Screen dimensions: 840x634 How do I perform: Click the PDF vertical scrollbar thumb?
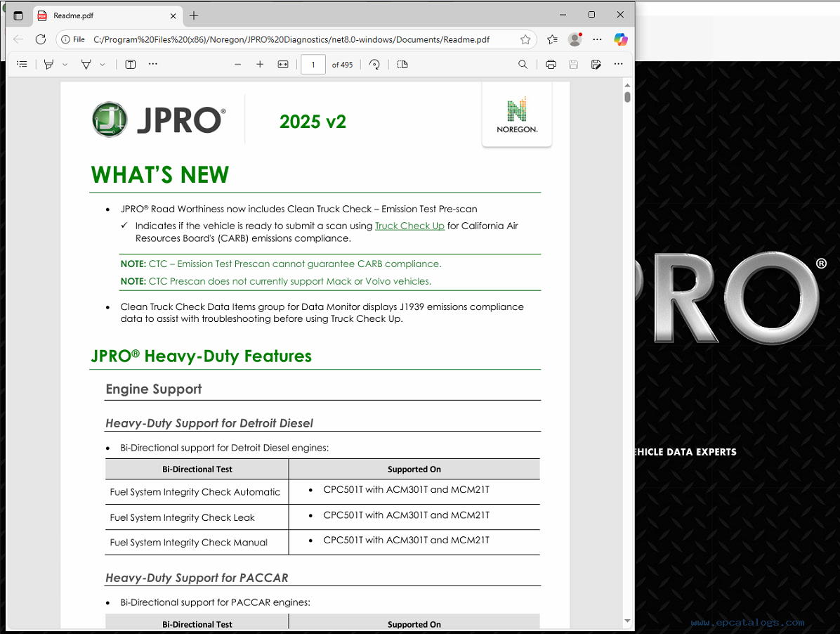coord(627,97)
